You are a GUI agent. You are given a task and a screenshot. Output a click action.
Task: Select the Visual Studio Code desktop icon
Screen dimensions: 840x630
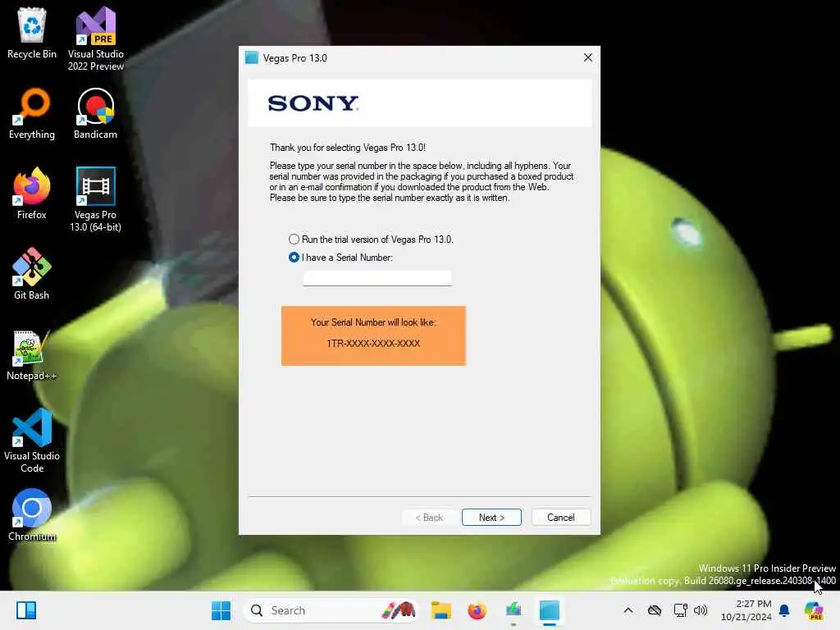point(32,441)
